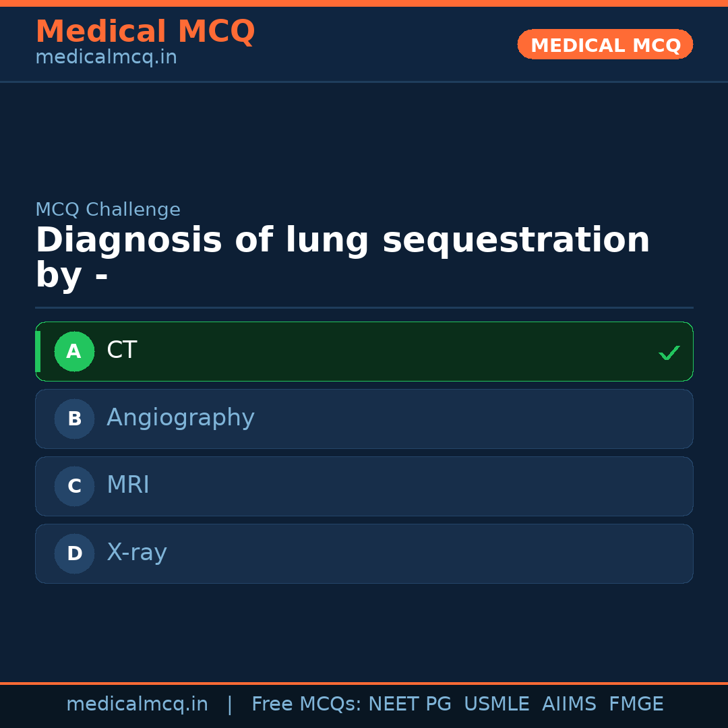Expand answer option D, X-ray

[x=364, y=553]
